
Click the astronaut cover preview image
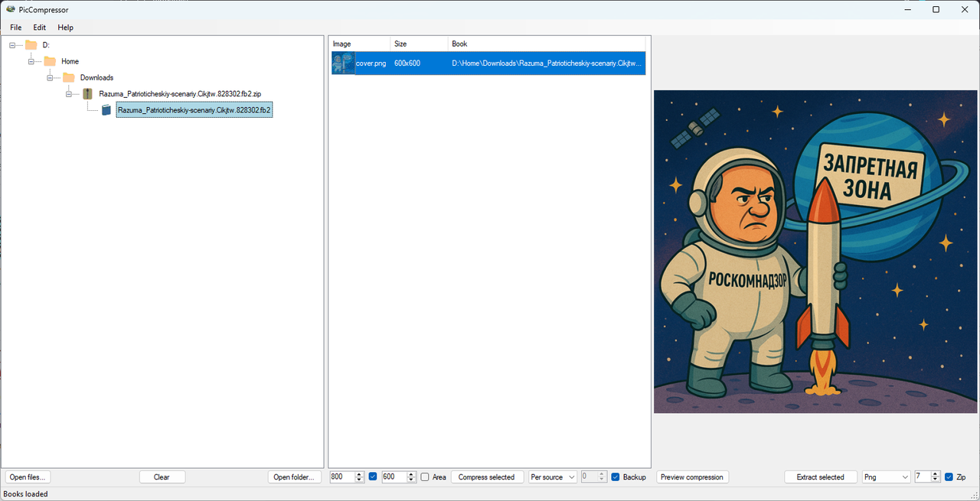click(815, 252)
